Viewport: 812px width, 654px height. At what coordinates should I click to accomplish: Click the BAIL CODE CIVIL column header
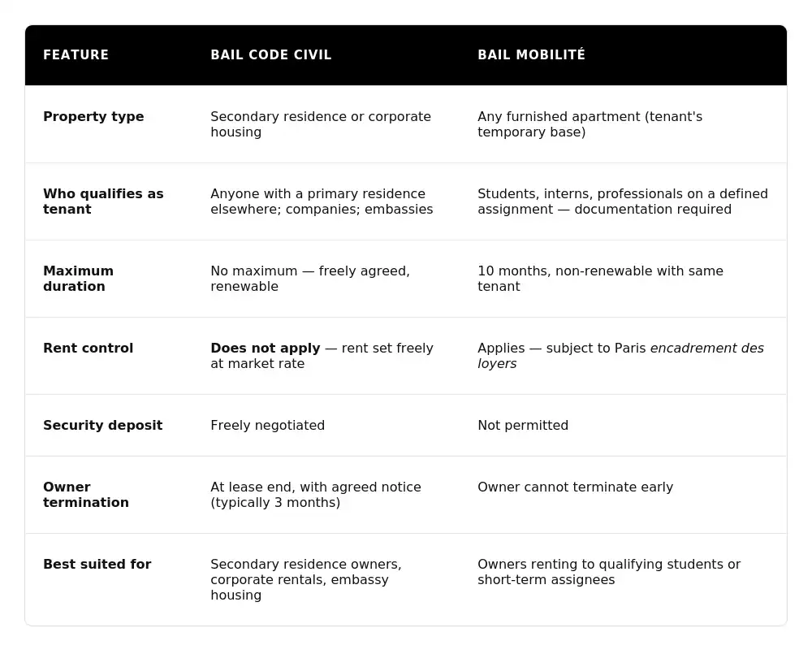(x=270, y=55)
